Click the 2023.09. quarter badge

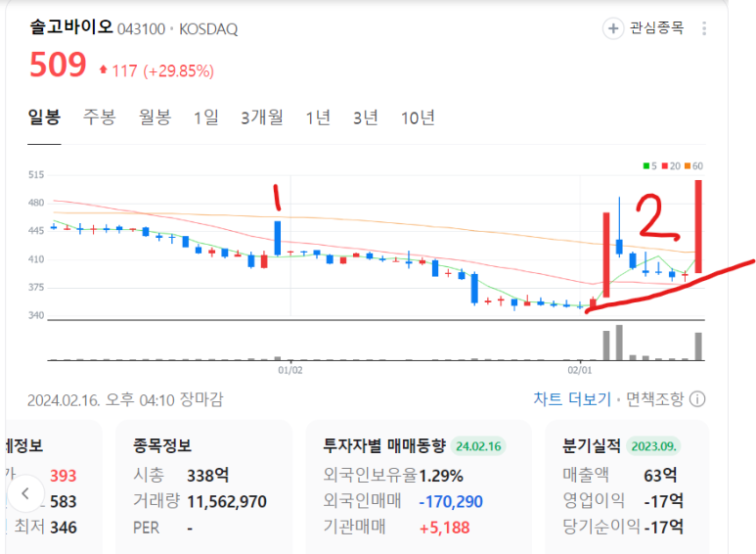[x=653, y=446]
